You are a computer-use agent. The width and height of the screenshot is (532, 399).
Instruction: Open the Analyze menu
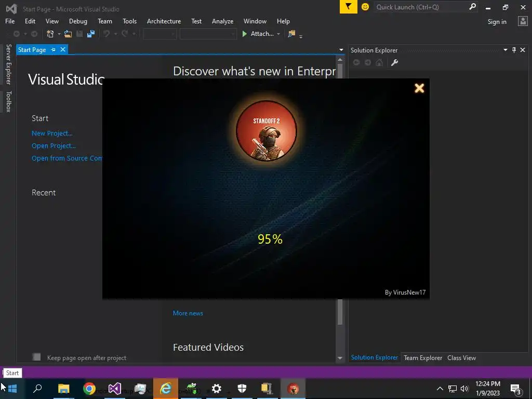[222, 21]
